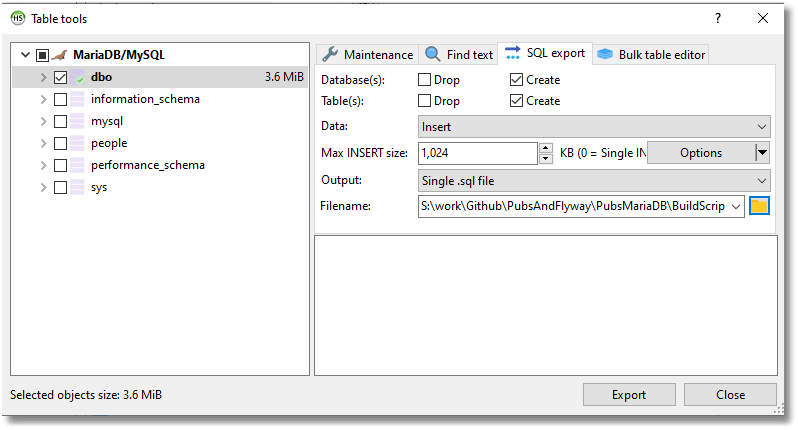798x430 pixels.
Task: Expand the information_schema node
Action: (x=43, y=99)
